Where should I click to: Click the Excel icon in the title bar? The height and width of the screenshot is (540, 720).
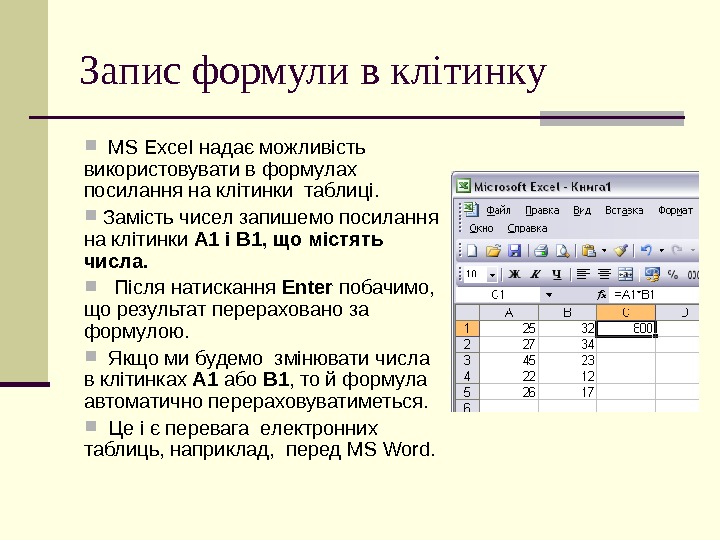[463, 186]
